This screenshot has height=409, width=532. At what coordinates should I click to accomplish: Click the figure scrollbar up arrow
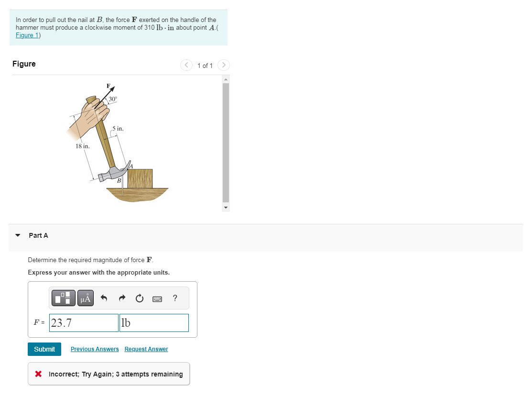[x=226, y=79]
